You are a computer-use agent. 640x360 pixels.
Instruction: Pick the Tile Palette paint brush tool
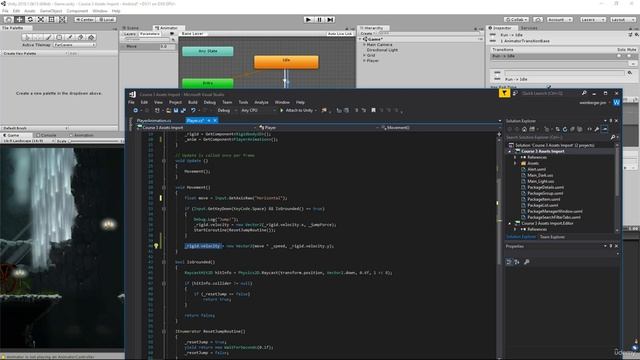pyautogui.click(x=48, y=37)
